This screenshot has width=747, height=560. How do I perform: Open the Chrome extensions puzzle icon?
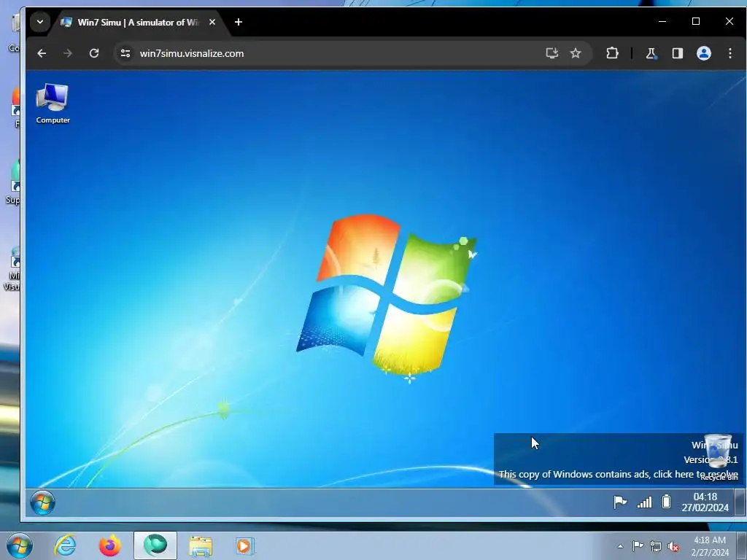pos(612,53)
